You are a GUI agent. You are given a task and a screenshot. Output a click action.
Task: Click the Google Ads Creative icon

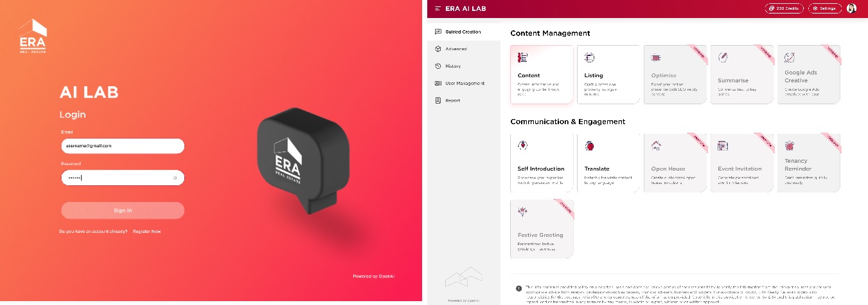(x=790, y=58)
